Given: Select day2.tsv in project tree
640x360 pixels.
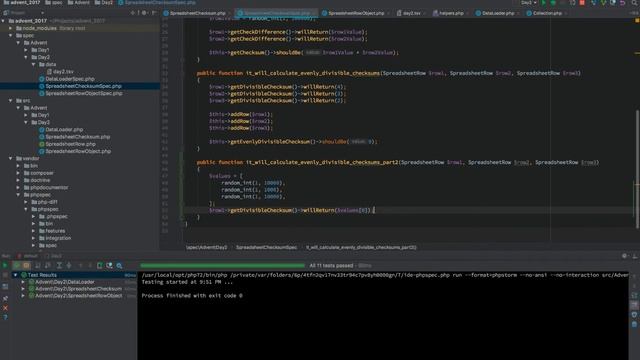Looking at the screenshot, I should pyautogui.click(x=63, y=72).
